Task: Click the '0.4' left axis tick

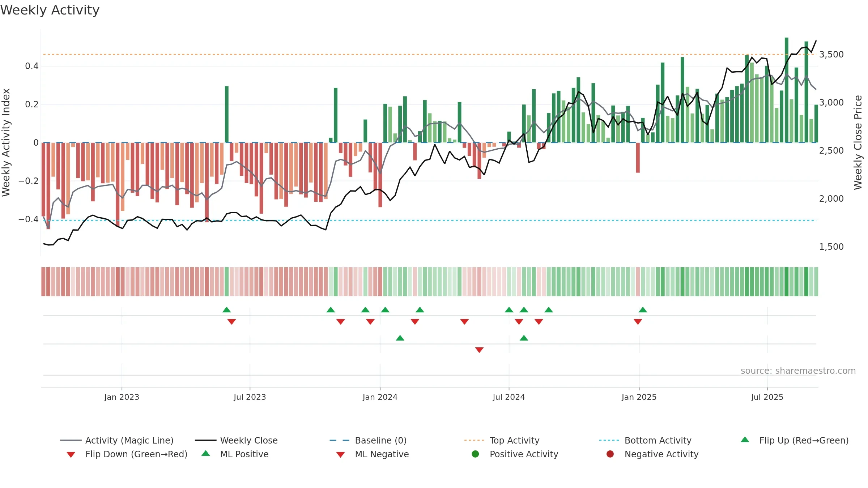Action: click(32, 66)
